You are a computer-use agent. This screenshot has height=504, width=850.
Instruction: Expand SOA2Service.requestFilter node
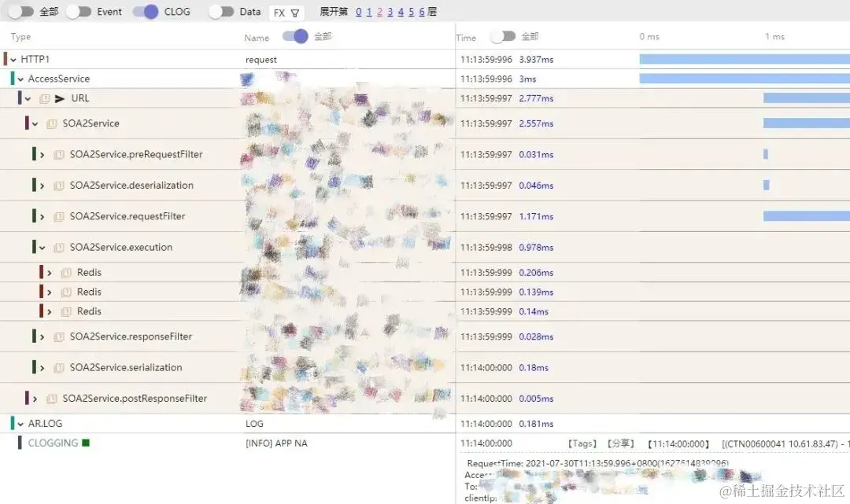coord(42,216)
